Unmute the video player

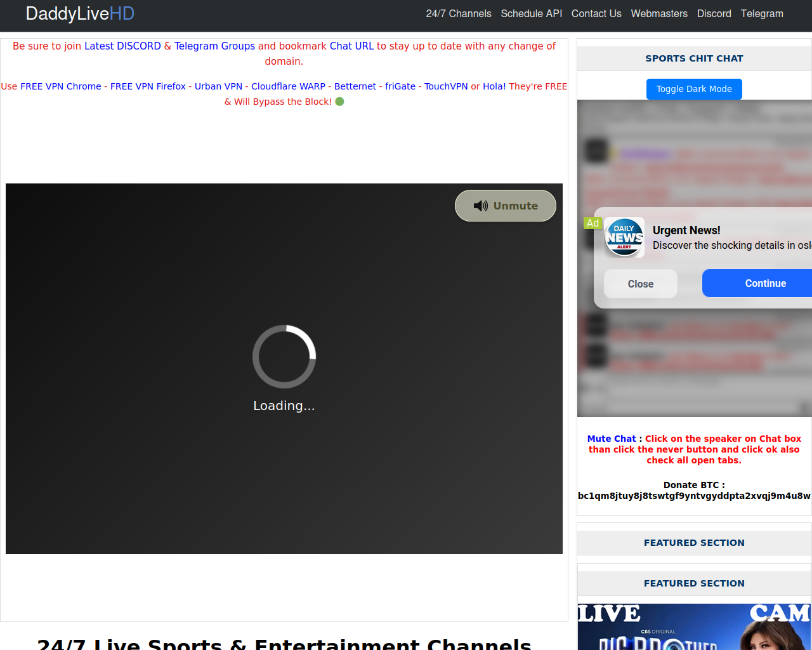coord(506,206)
